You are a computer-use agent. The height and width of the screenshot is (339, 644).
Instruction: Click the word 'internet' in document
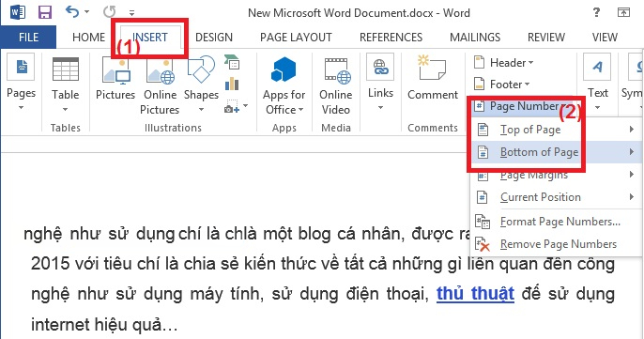click(61, 325)
